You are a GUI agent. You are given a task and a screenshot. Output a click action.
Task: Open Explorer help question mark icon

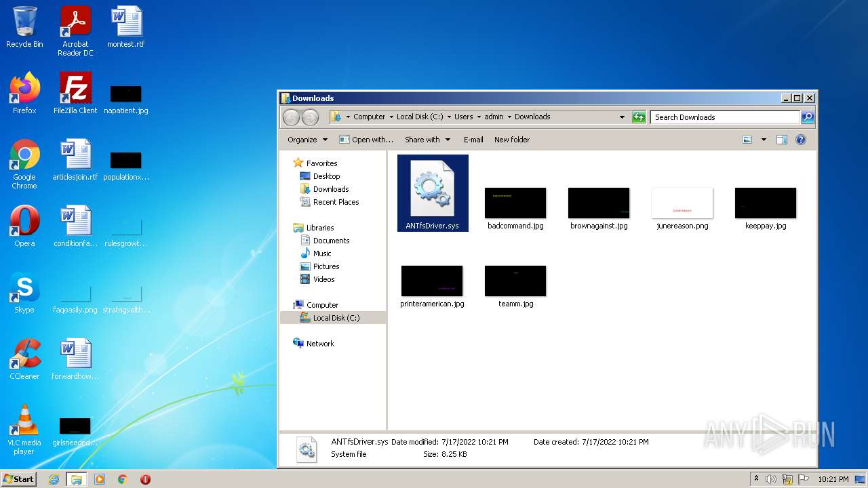[801, 140]
